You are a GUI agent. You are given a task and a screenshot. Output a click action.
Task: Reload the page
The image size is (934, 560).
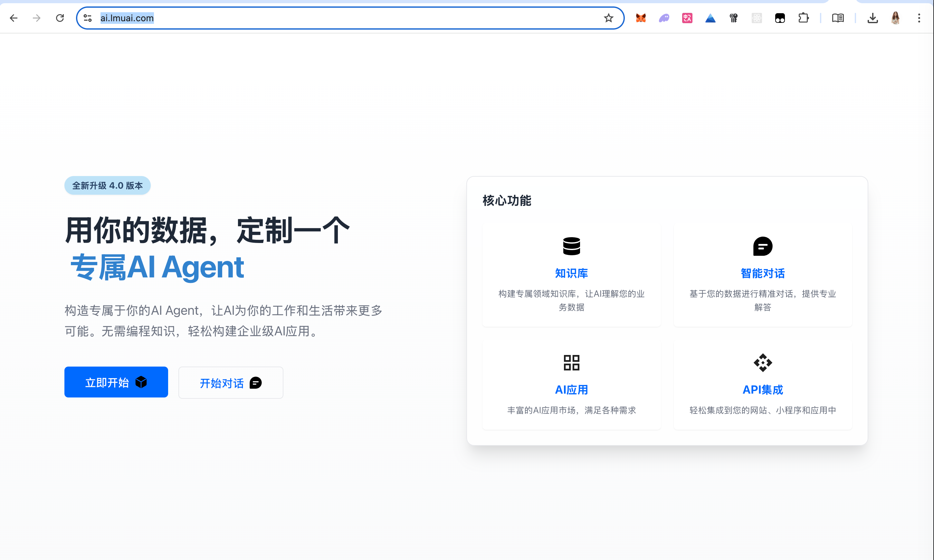(x=60, y=18)
